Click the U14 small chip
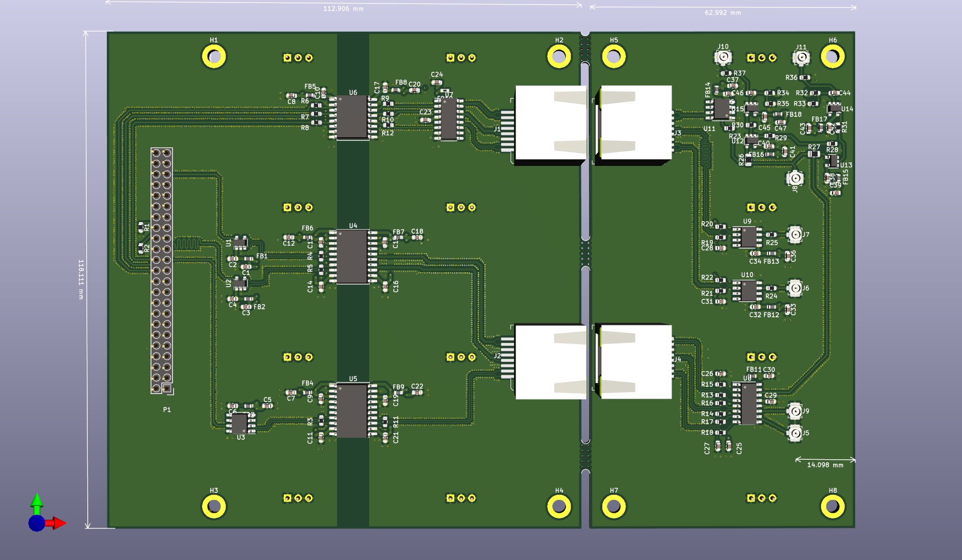The height and width of the screenshot is (560, 962). pos(834,108)
